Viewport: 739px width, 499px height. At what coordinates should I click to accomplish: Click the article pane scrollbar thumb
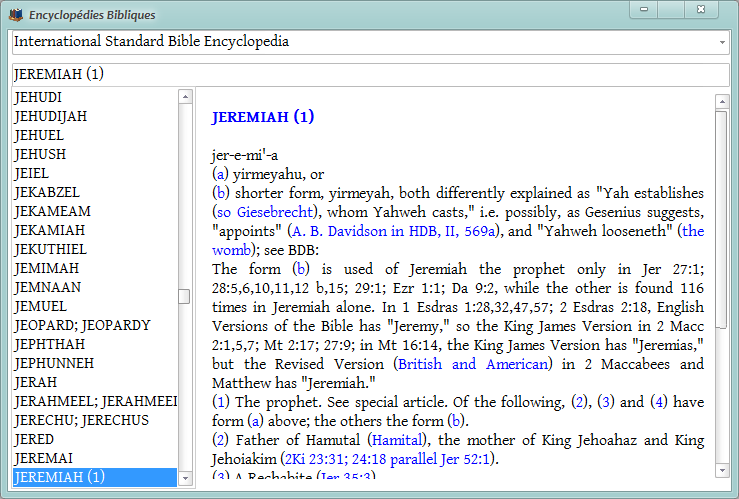tap(722, 219)
